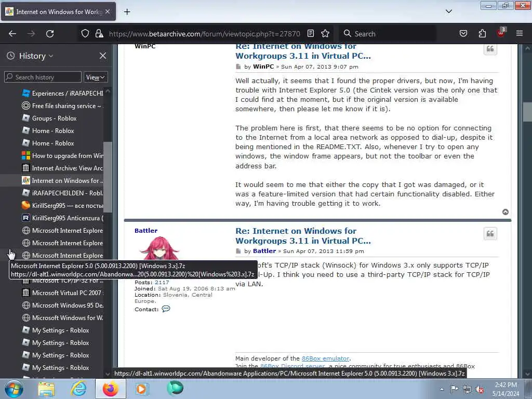Open the Windows Start button
Image resolution: width=532 pixels, height=399 pixels.
coord(14,389)
